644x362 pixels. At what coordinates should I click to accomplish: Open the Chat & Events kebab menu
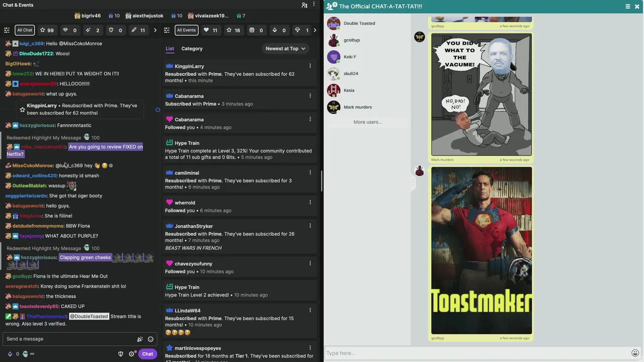[314, 5]
